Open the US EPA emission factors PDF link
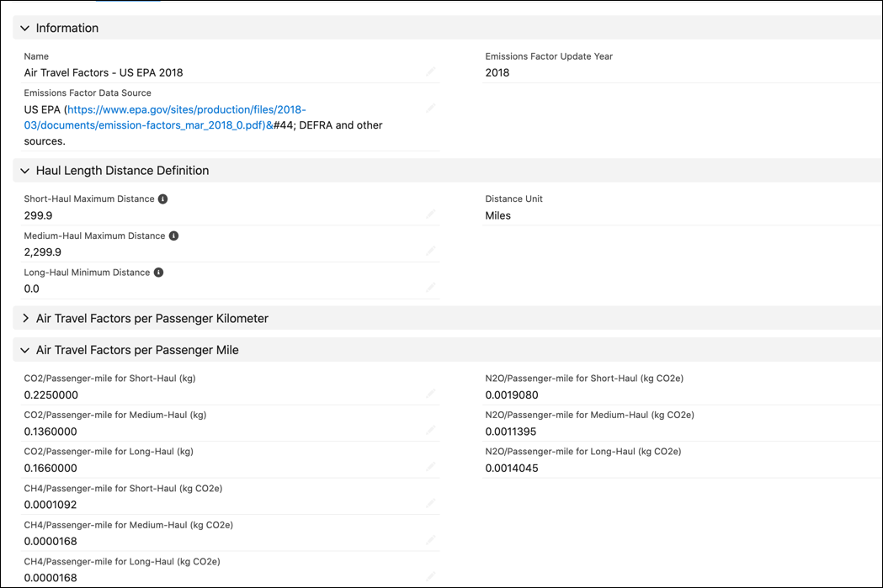The image size is (883, 588). [165, 118]
